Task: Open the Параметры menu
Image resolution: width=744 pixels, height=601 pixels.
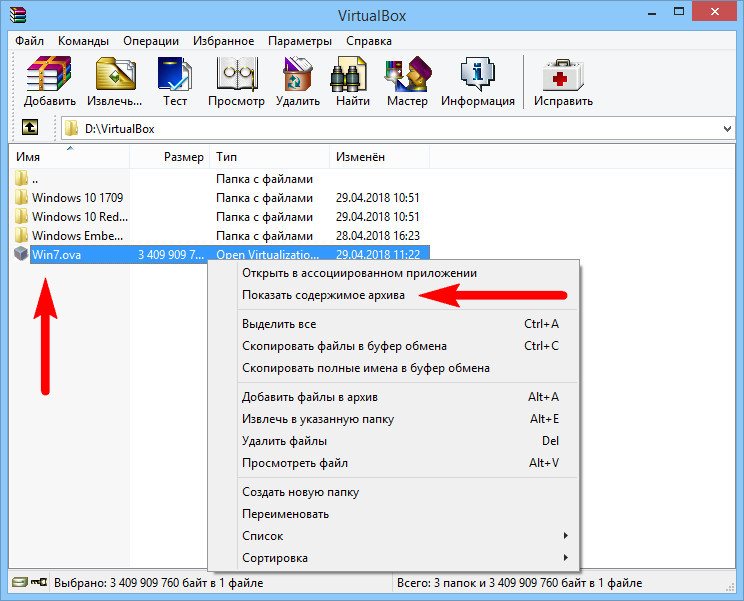Action: pos(299,41)
